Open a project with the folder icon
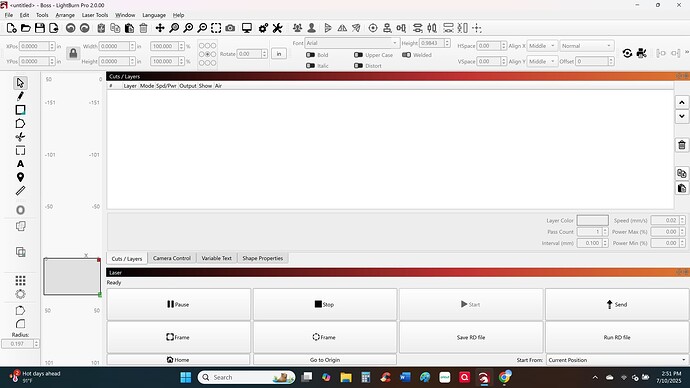 (x=26, y=28)
